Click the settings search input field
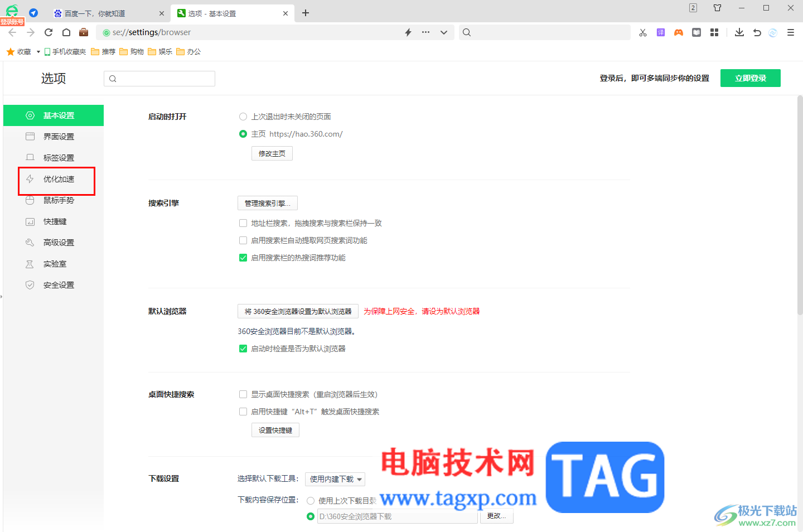The height and width of the screenshot is (532, 803). tap(159, 79)
